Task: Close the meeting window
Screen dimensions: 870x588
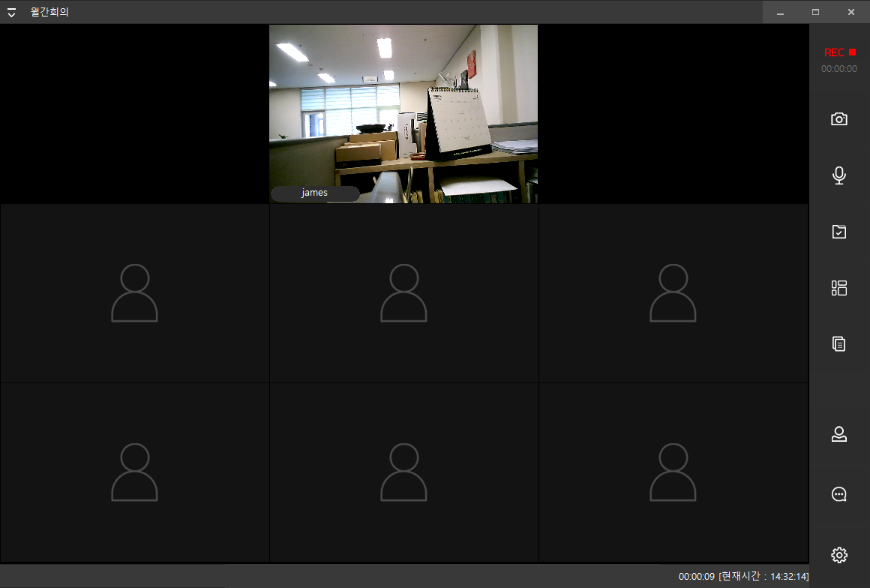Action: pos(851,12)
